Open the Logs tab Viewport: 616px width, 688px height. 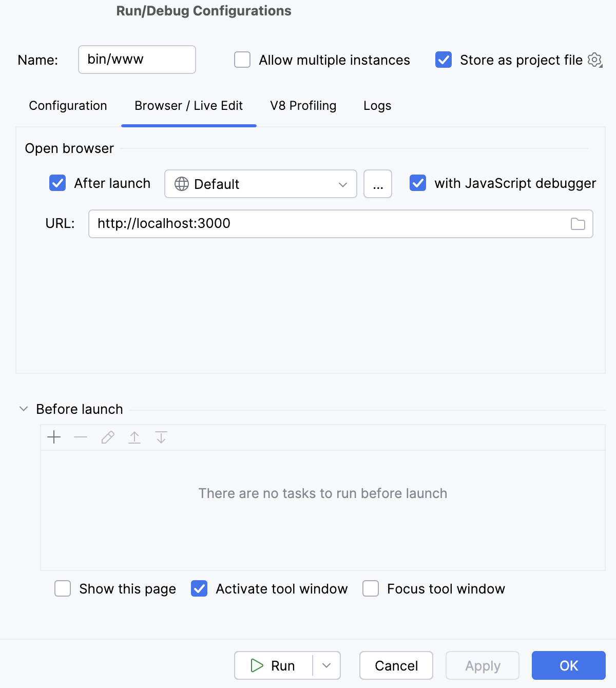click(377, 106)
